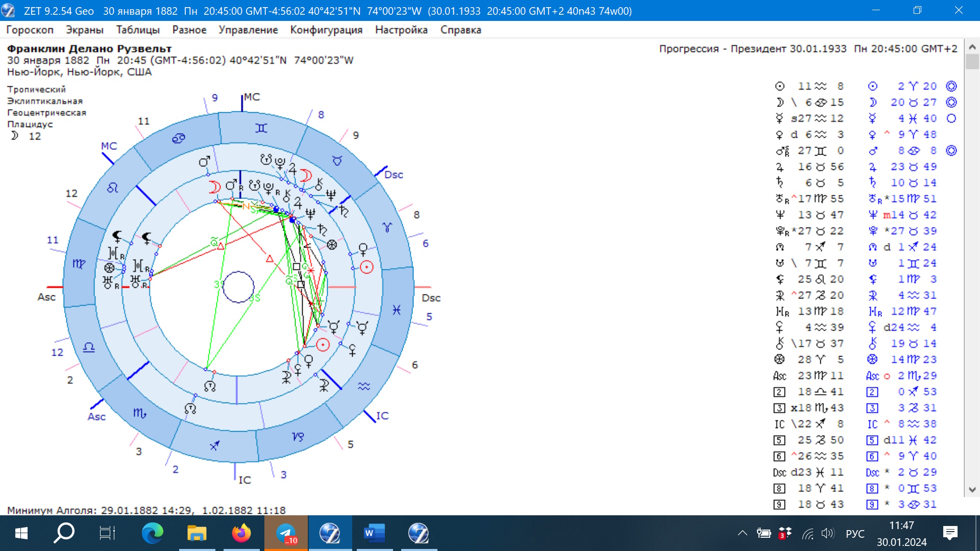This screenshot has width=980, height=551.
Task: Open the Гороскоп menu
Action: [x=30, y=30]
